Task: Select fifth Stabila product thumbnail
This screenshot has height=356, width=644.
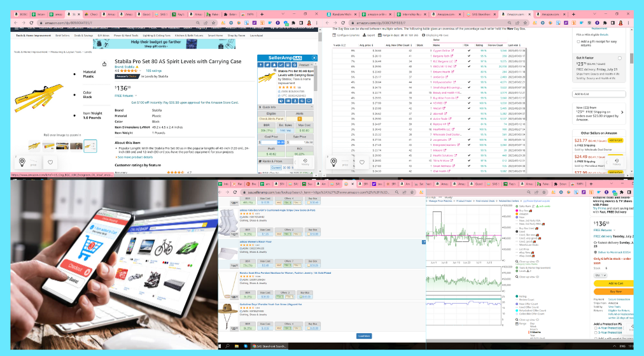Action: coord(90,146)
